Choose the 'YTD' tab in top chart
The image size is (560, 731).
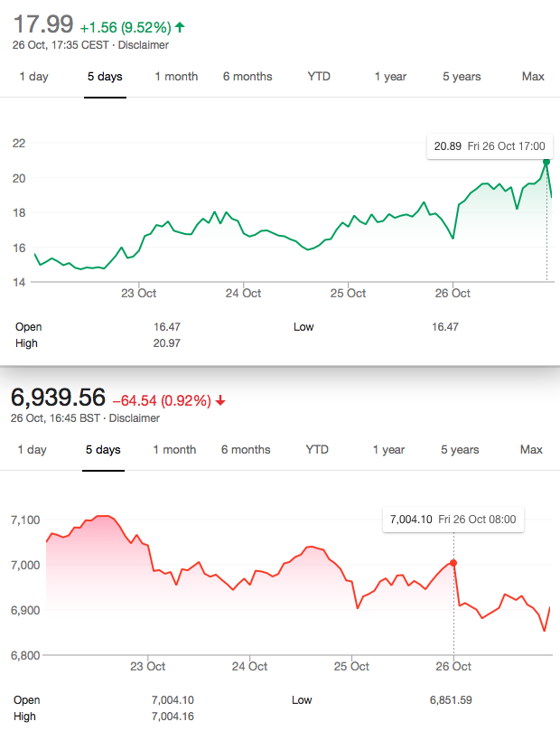(x=319, y=77)
